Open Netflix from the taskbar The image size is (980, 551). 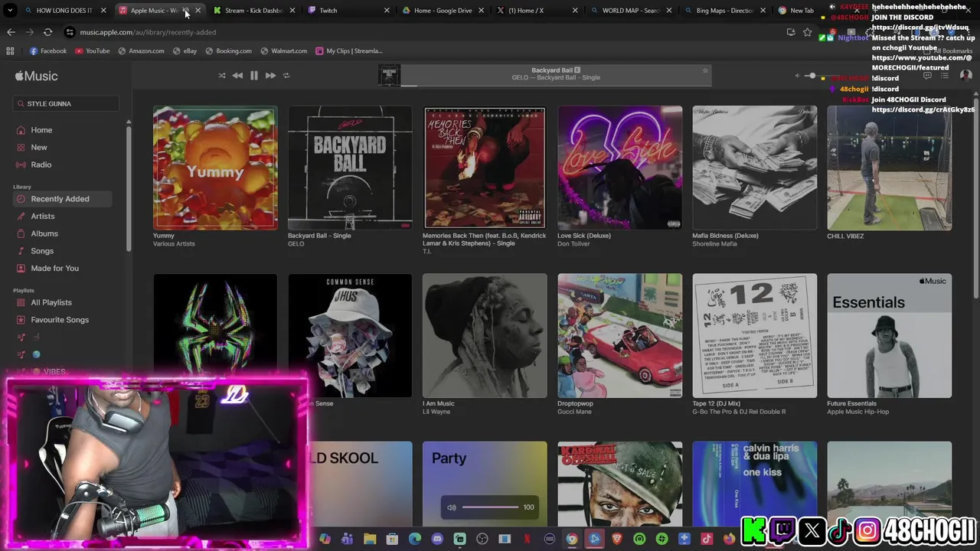pyautogui.click(x=527, y=539)
